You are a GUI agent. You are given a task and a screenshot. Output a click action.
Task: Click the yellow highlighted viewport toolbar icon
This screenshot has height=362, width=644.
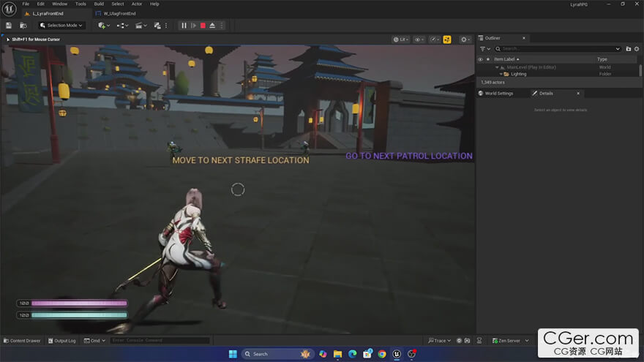coord(447,39)
